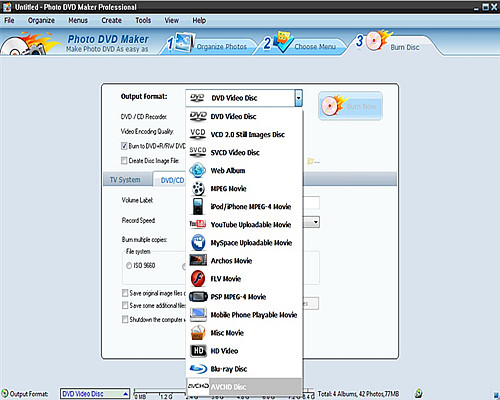Click the Misc Movie basket icon
Image resolution: width=500 pixels, height=400 pixels.
[x=198, y=332]
